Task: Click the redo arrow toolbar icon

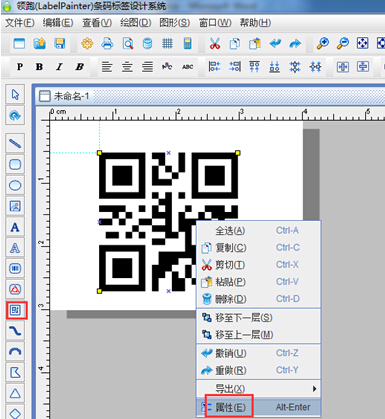Action: point(295,44)
